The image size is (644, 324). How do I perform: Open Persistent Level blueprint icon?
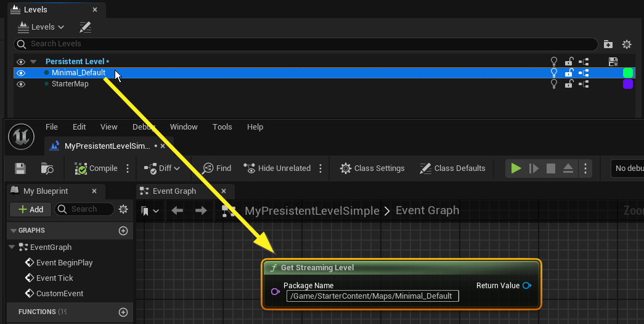pos(584,62)
